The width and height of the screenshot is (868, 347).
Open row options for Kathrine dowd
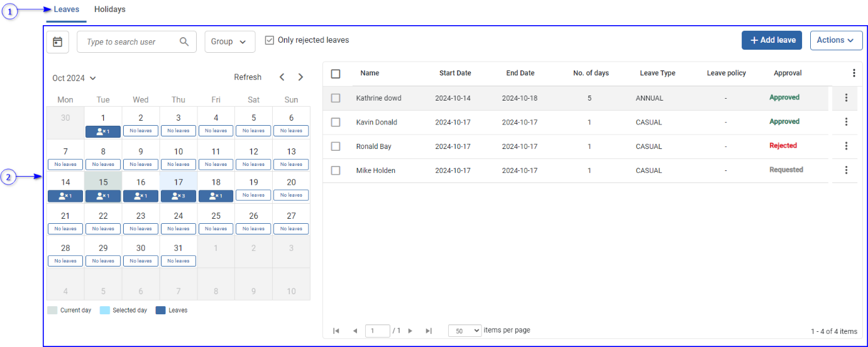pyautogui.click(x=846, y=97)
